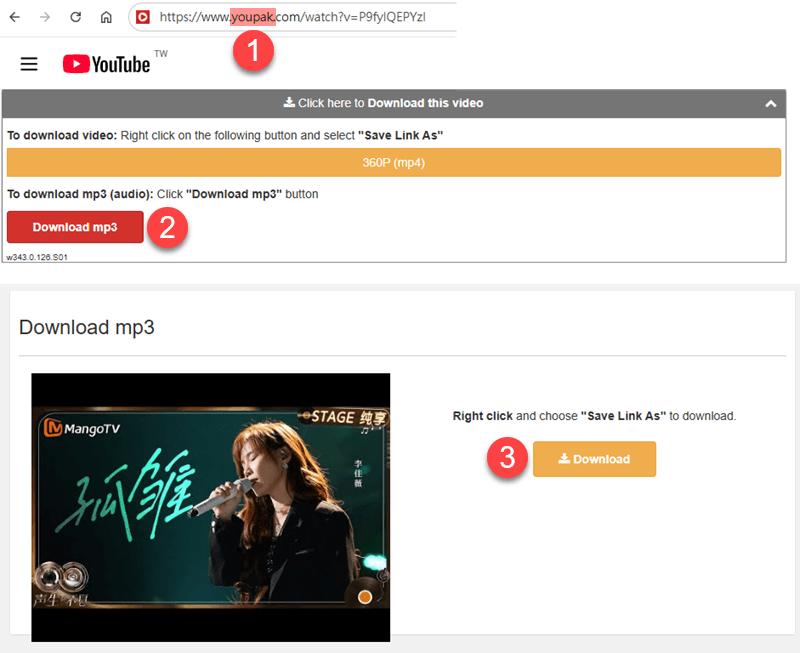The height and width of the screenshot is (653, 800).
Task: Select the highlighted 'youpak' text in the URL
Action: coord(253,16)
